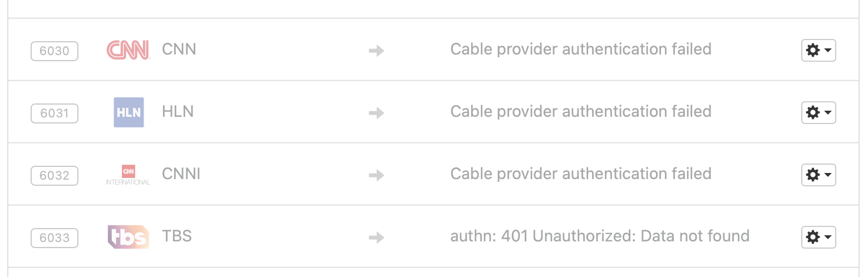Click channel number badge 6032
The image size is (868, 277).
(x=55, y=176)
